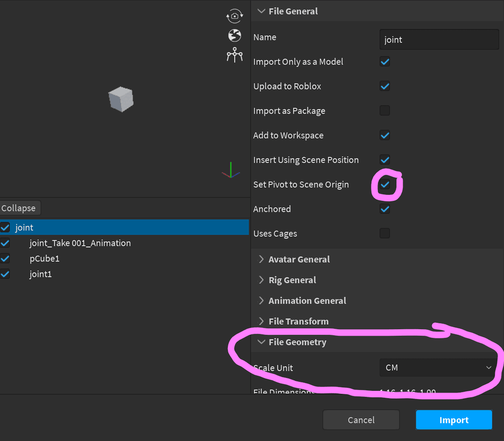The image size is (504, 441).
Task: Uncheck the Anchored option
Action: pos(384,209)
